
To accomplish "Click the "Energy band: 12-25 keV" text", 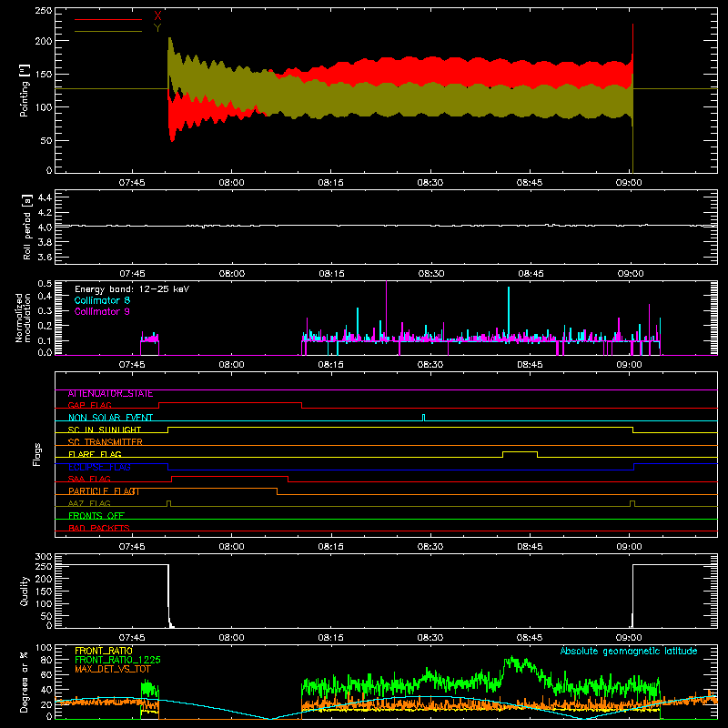I will coord(132,289).
